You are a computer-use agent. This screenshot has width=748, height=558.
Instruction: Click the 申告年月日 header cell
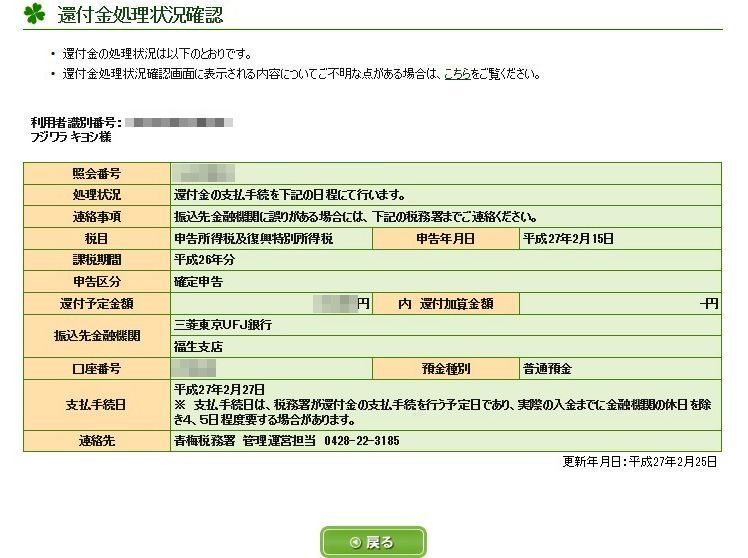click(446, 238)
